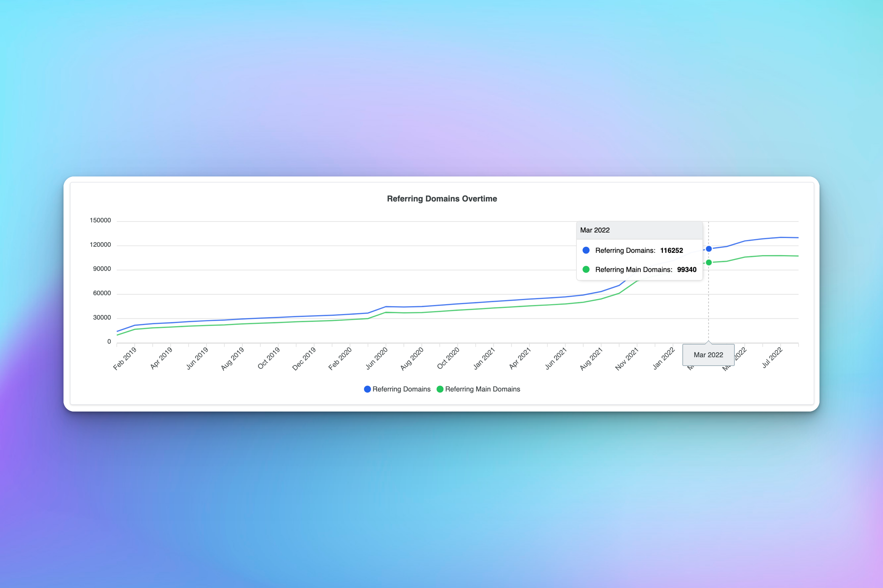Click the Nov 2021 axis label

pyautogui.click(x=627, y=359)
